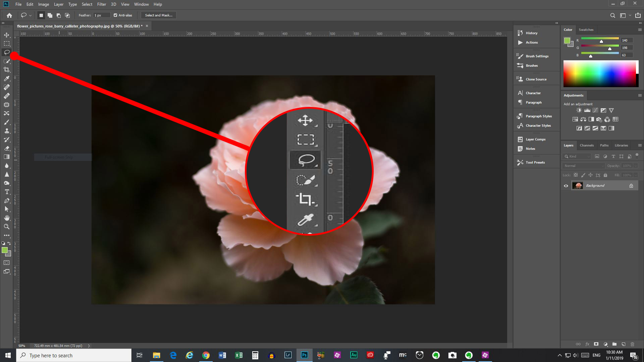Hide the Background layer
This screenshot has height=362, width=644.
pyautogui.click(x=566, y=185)
